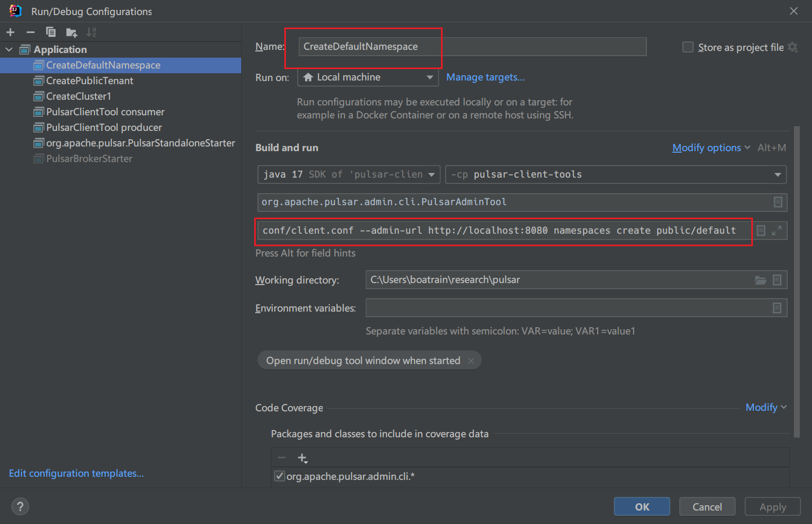Insert macros in working directory
The height and width of the screenshot is (524, 812).
tap(777, 280)
